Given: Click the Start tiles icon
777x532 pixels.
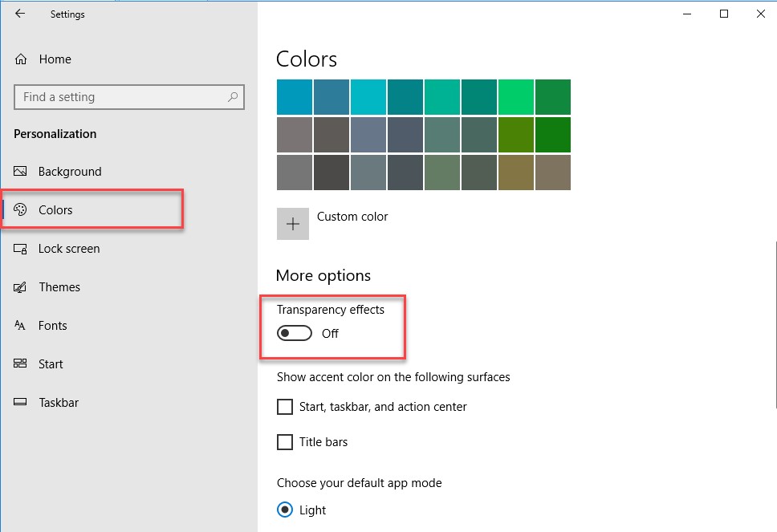Looking at the screenshot, I should click(21, 364).
